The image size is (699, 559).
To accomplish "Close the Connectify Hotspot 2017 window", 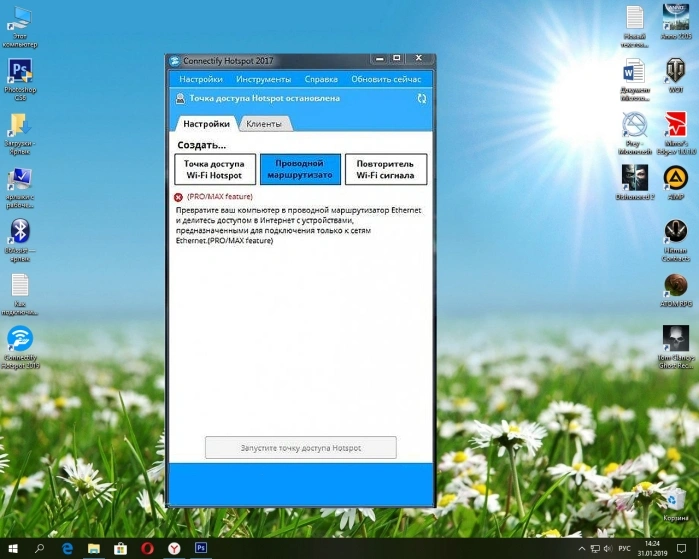I will click(x=419, y=58).
